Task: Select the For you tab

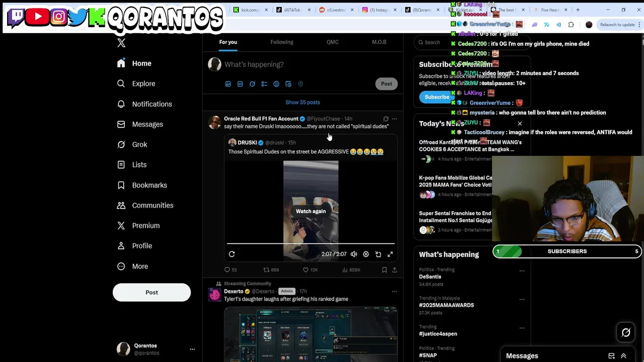Action: 228,42
